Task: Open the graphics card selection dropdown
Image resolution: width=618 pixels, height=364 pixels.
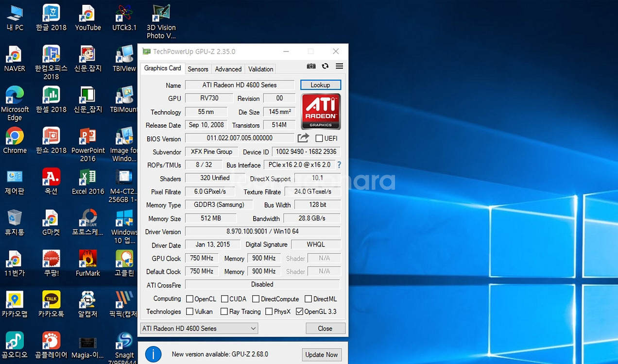Action: click(253, 328)
